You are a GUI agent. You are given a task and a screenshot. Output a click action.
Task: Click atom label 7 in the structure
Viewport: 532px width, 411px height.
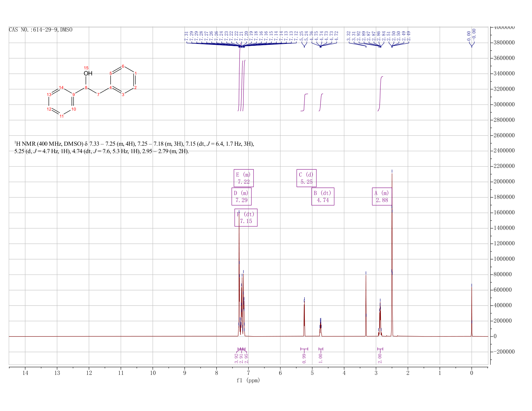[x=98, y=94]
